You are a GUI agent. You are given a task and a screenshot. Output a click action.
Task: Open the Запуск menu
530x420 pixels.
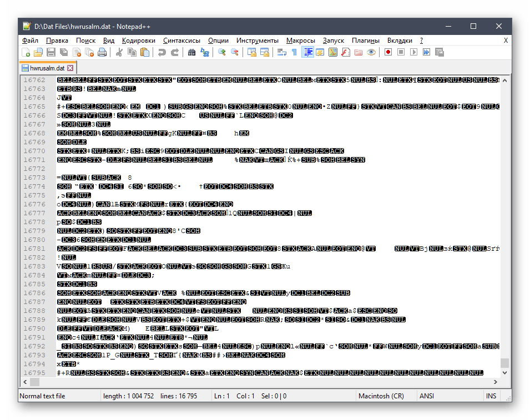334,41
